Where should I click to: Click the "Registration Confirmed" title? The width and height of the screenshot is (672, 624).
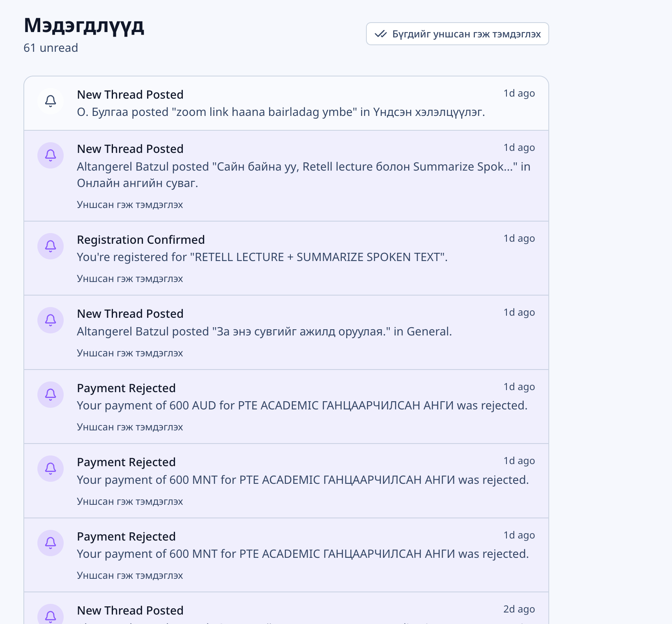point(141,240)
